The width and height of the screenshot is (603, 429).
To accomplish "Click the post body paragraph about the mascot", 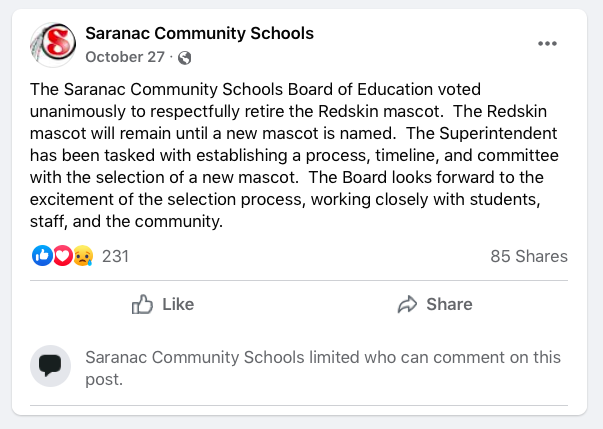I will 300,155.
